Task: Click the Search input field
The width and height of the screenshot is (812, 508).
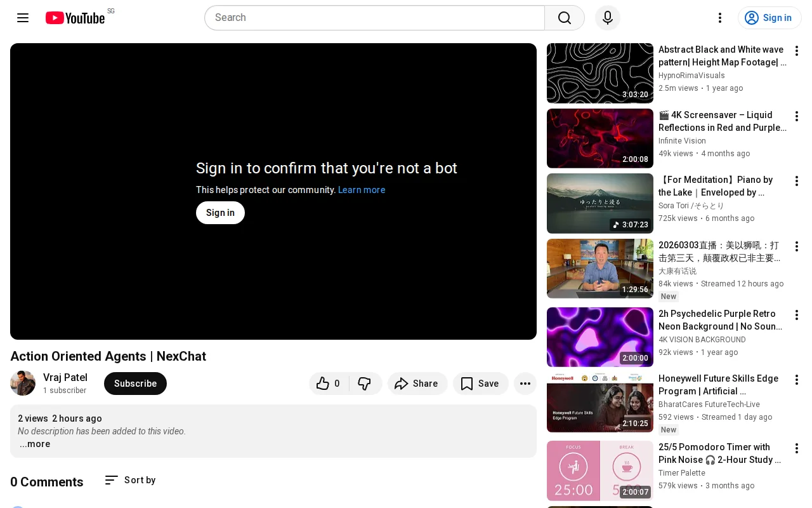Action: (x=374, y=18)
